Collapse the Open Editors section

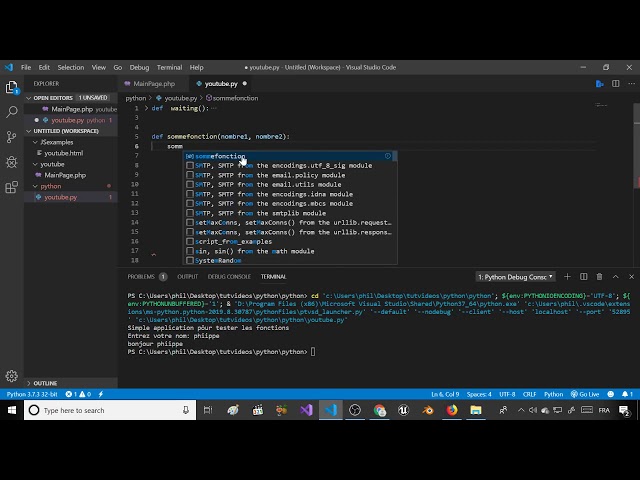29,98
